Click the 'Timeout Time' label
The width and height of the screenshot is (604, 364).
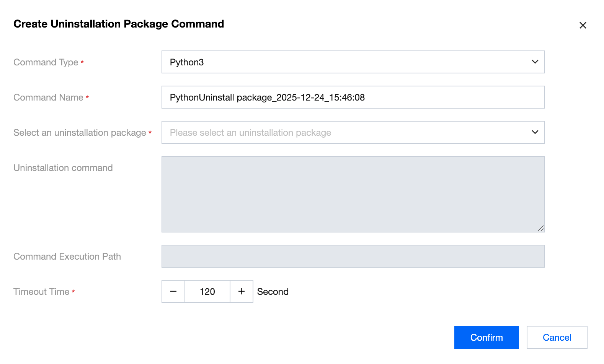(x=41, y=292)
